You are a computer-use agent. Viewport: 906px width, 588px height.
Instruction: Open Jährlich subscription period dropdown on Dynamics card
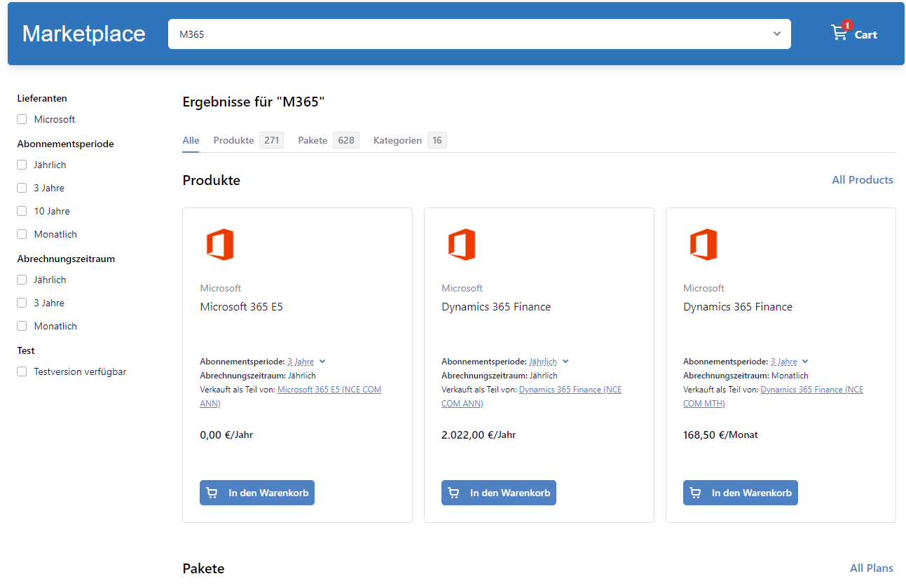click(565, 362)
